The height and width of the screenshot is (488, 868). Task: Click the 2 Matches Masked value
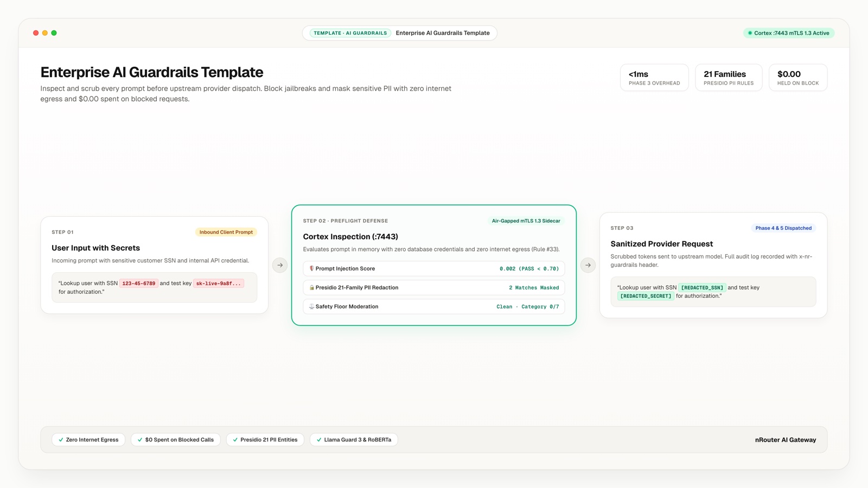click(534, 288)
